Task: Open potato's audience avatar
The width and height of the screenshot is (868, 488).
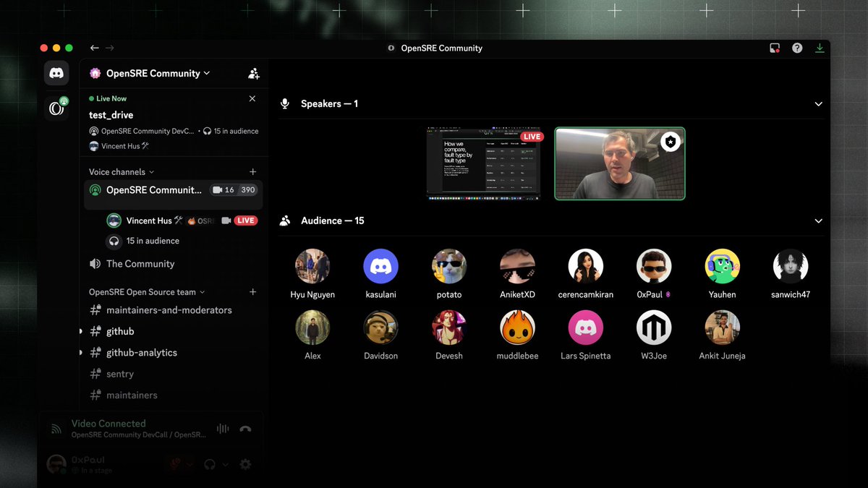Action: click(449, 266)
